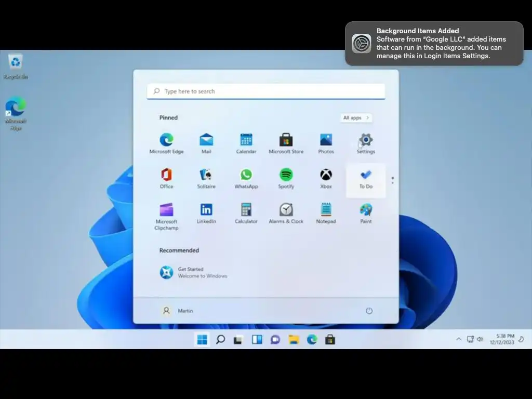Show hidden tray icons chevron
Viewport: 532px width, 399px height.
tap(459, 339)
